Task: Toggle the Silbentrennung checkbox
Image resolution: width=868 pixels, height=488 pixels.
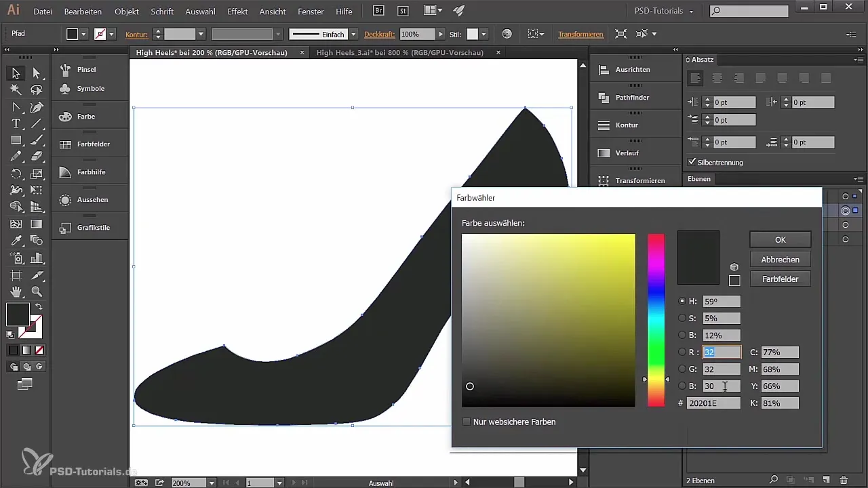Action: click(x=692, y=162)
